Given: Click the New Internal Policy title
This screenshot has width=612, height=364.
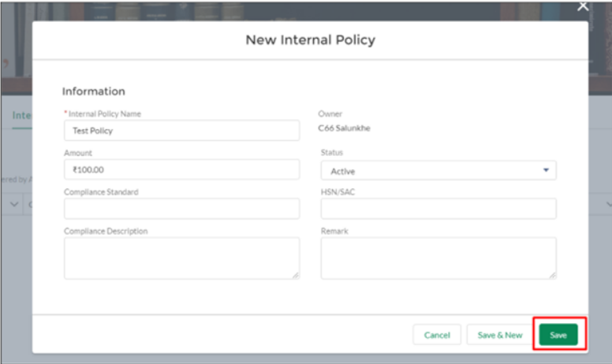Looking at the screenshot, I should (x=310, y=39).
